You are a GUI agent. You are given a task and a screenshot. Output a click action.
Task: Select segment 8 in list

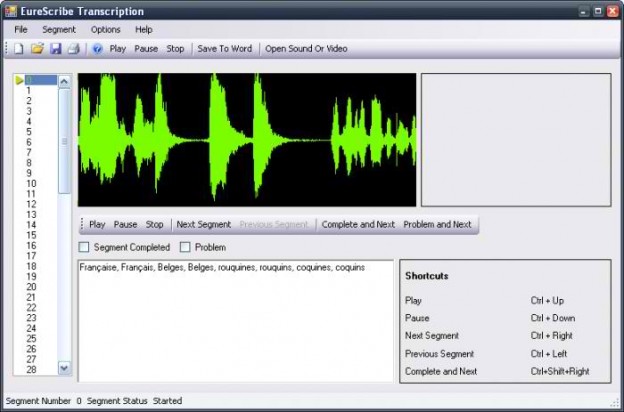[29, 163]
